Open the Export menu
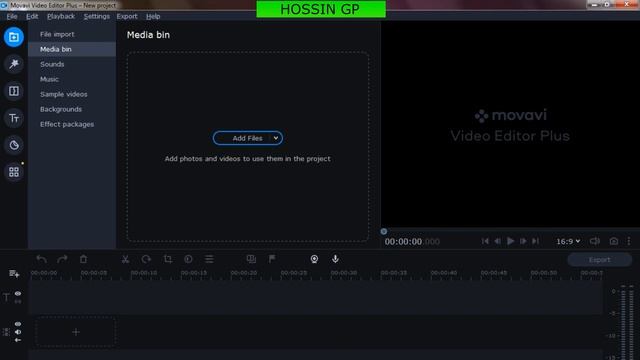Image resolution: width=640 pixels, height=360 pixels. pos(127,16)
